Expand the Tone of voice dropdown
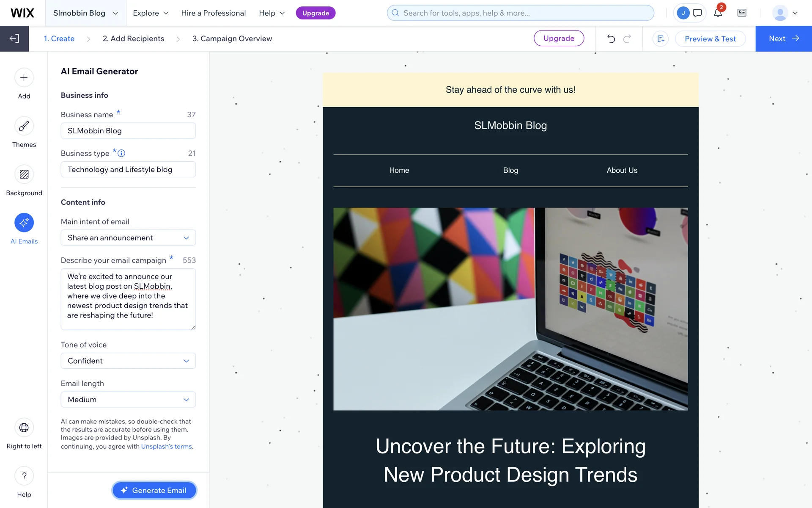Viewport: 812px width, 508px height. pyautogui.click(x=128, y=361)
